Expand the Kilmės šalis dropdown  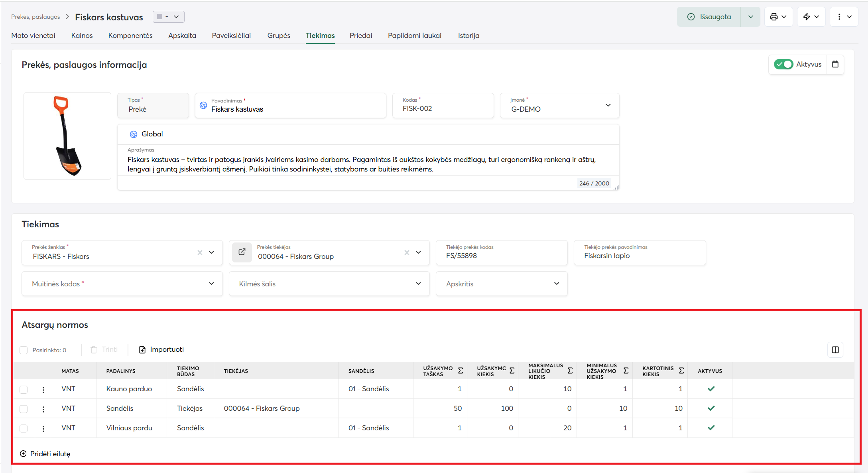tap(418, 284)
